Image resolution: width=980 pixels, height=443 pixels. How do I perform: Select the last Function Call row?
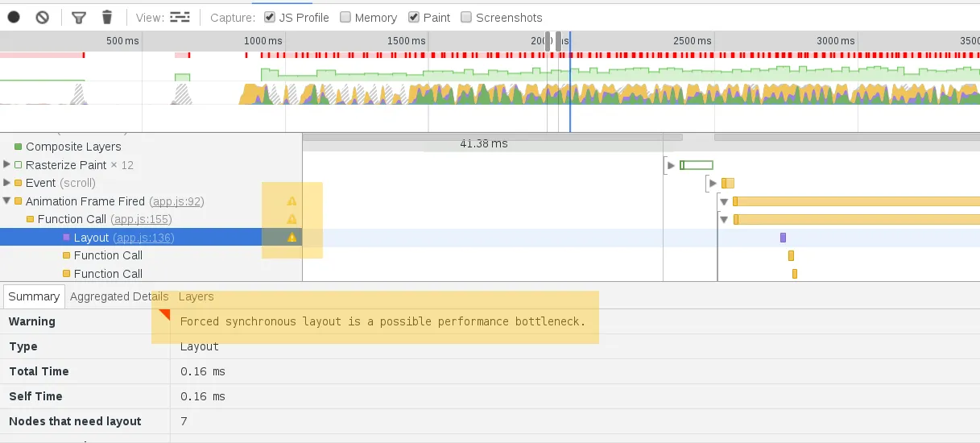151,274
